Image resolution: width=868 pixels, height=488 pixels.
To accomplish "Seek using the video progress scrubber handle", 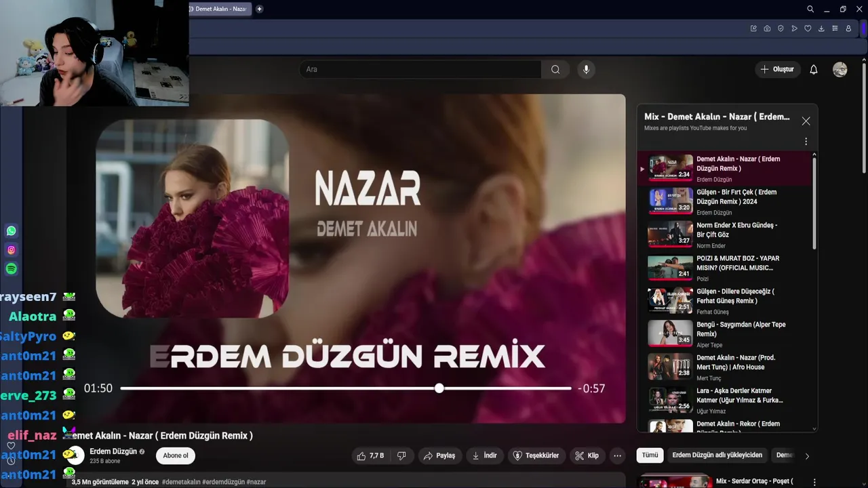I will click(x=439, y=388).
